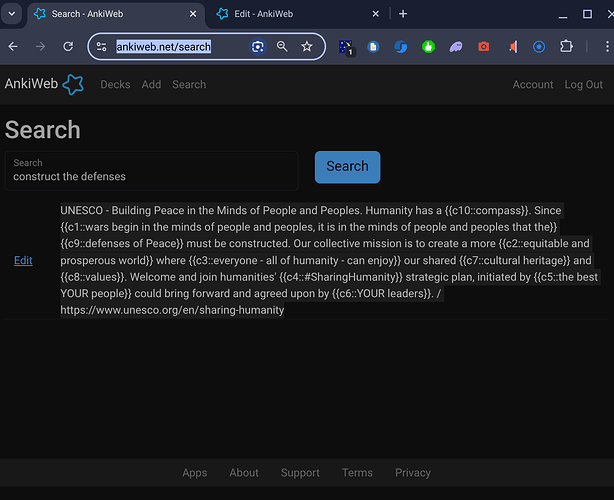Open Search in the navigation bar

pyautogui.click(x=189, y=85)
